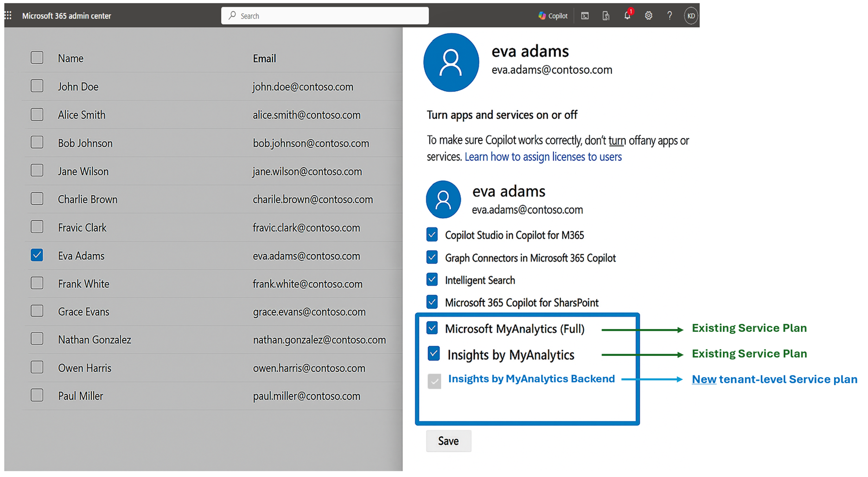
Task: Click the smaller eva adams avatar
Action: (x=443, y=200)
